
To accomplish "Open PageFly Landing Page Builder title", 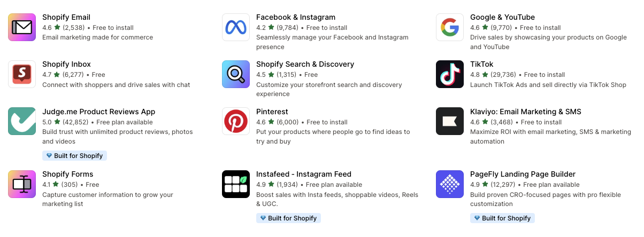I will click(x=523, y=174).
